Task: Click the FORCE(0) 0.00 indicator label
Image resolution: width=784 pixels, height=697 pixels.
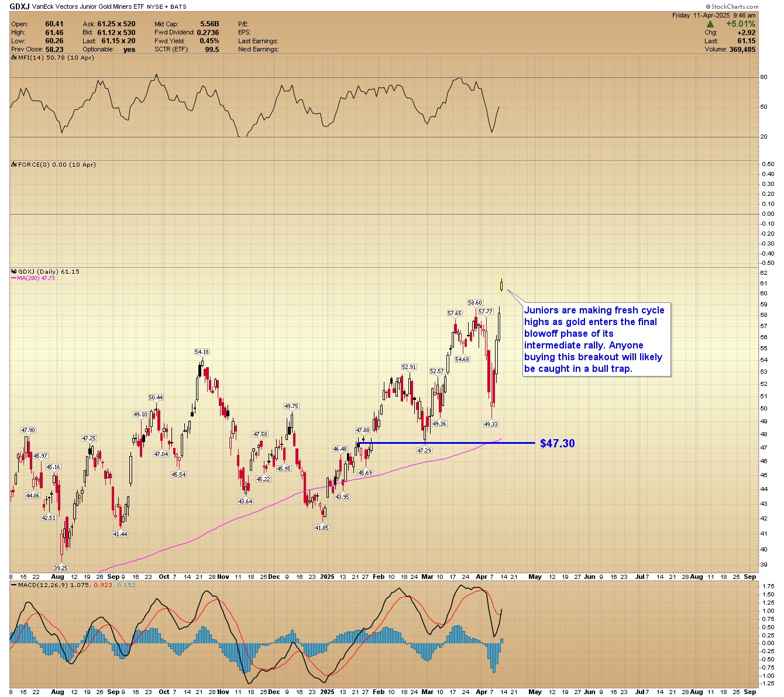Action: (x=57, y=164)
